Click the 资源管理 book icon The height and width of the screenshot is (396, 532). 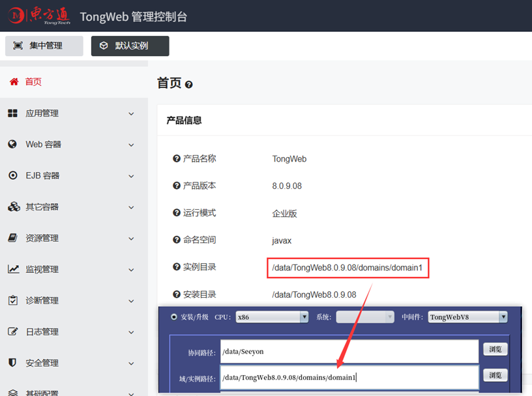point(12,238)
